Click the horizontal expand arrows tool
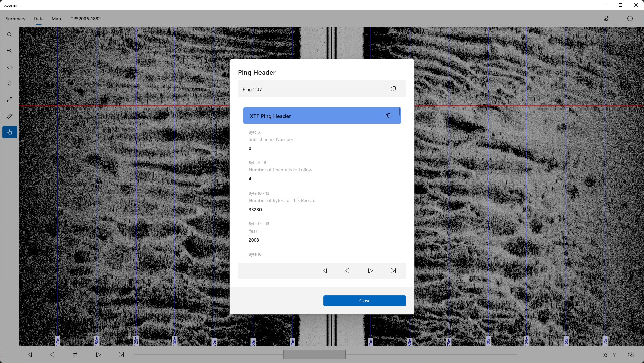The image size is (644, 363). point(10,67)
